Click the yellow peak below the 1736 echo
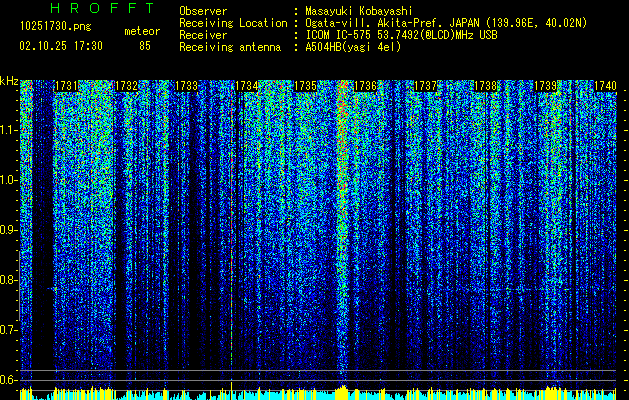This screenshot has width=629, height=400. (342, 392)
